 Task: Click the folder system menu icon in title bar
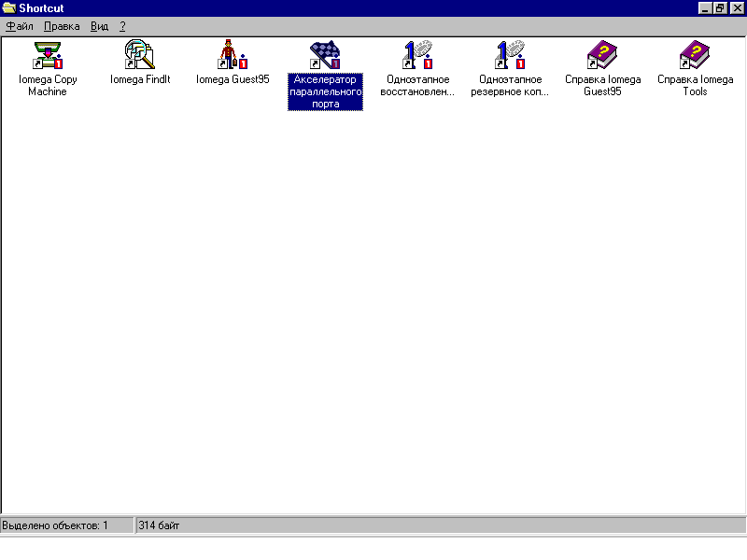(9, 8)
